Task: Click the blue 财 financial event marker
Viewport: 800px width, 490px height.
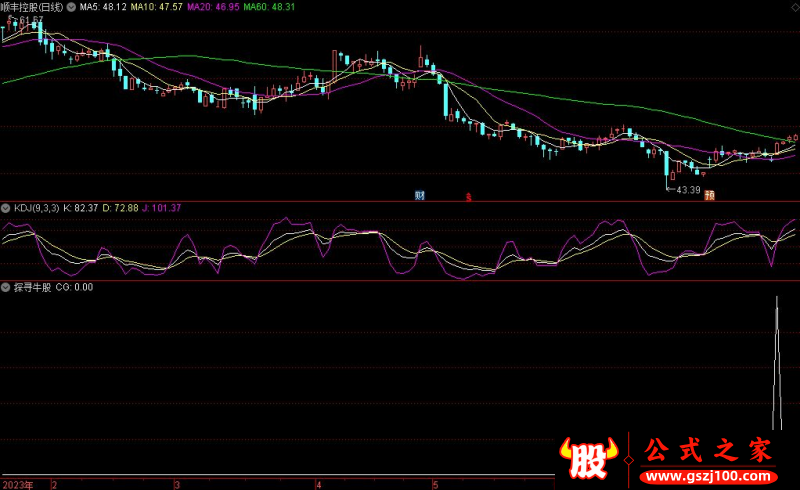Action: coord(420,195)
